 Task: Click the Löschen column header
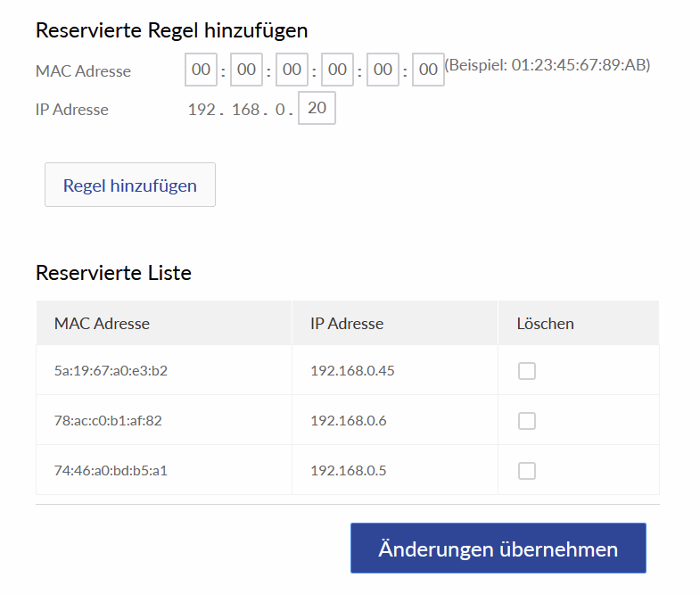pos(545,323)
